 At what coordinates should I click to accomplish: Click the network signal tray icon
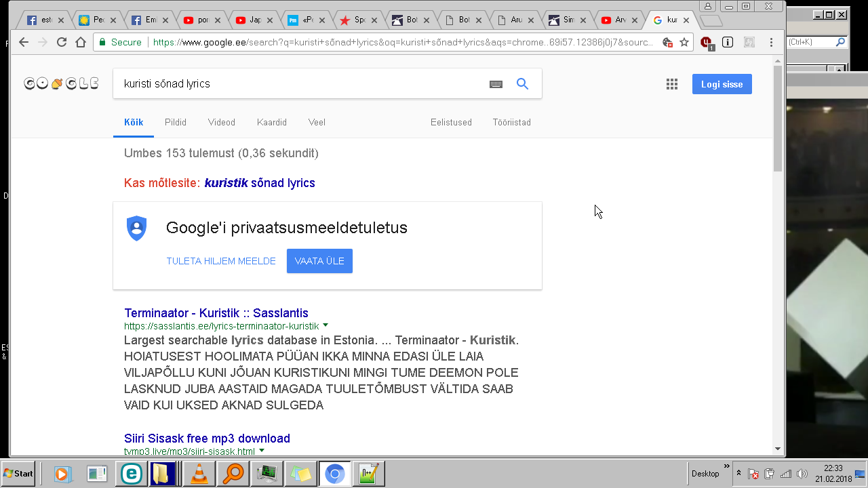pos(786,474)
